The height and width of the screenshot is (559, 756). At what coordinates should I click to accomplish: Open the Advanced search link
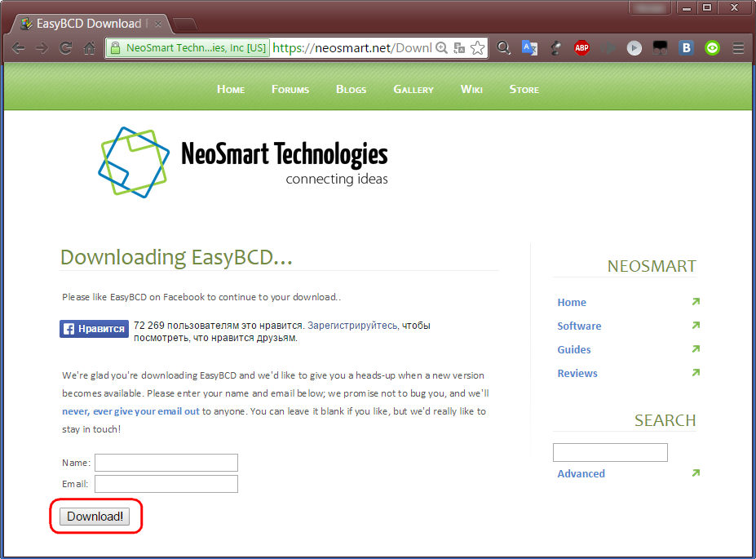pyautogui.click(x=581, y=473)
